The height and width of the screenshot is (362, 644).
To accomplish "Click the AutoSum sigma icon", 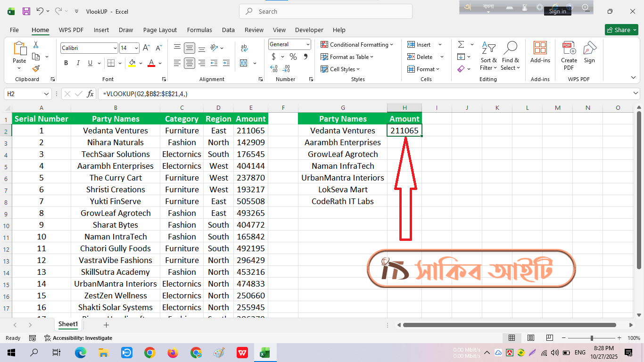I will point(461,44).
